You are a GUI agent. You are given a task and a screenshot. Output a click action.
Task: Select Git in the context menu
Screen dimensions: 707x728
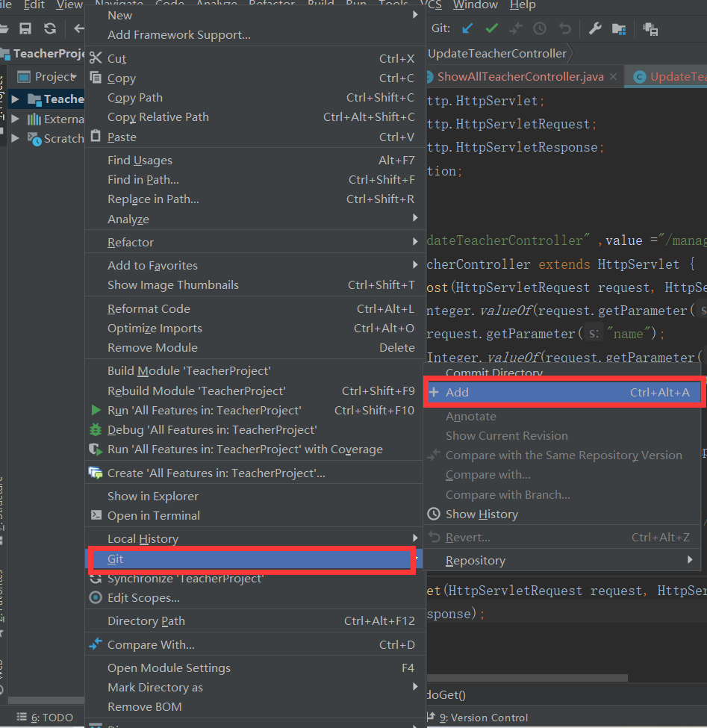click(252, 559)
